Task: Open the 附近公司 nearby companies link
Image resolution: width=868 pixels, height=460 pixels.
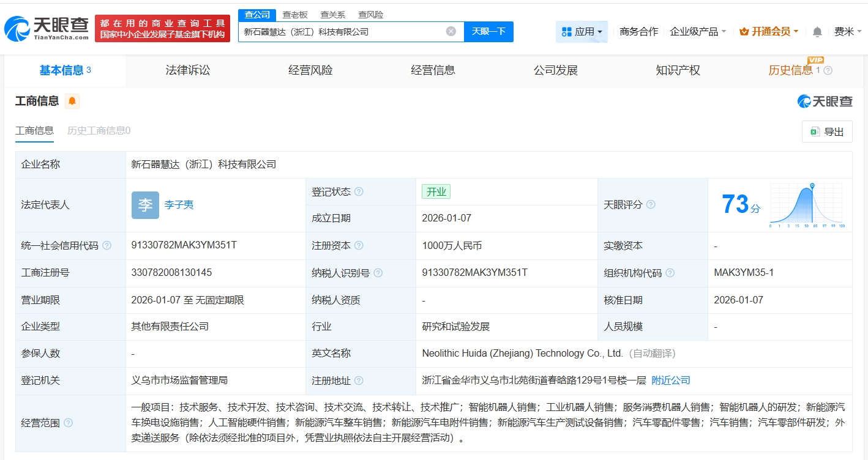Action: pos(671,380)
